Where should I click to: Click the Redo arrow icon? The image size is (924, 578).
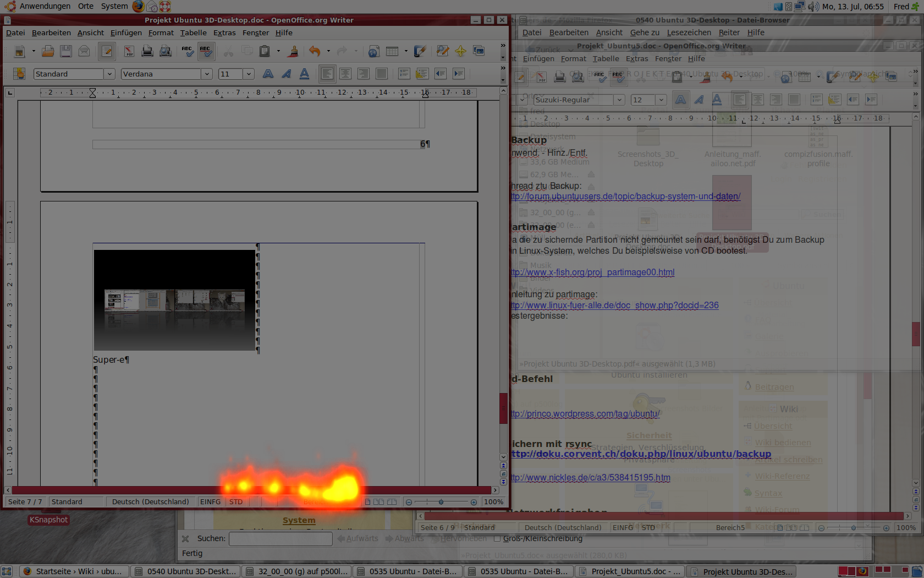(342, 52)
